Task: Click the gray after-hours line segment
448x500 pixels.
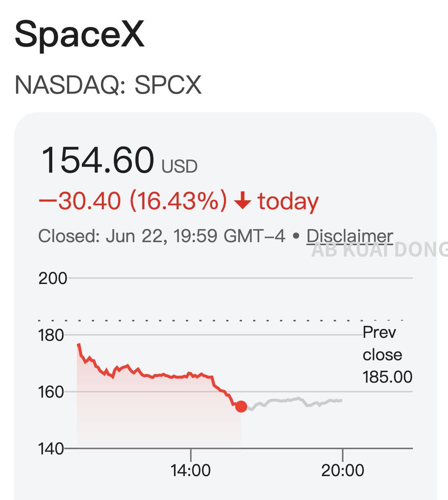Action: pyautogui.click(x=295, y=402)
